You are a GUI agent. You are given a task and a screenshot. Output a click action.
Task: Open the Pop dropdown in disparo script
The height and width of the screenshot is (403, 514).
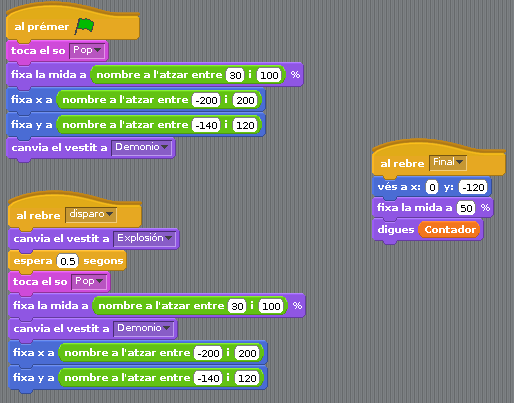tap(89, 282)
